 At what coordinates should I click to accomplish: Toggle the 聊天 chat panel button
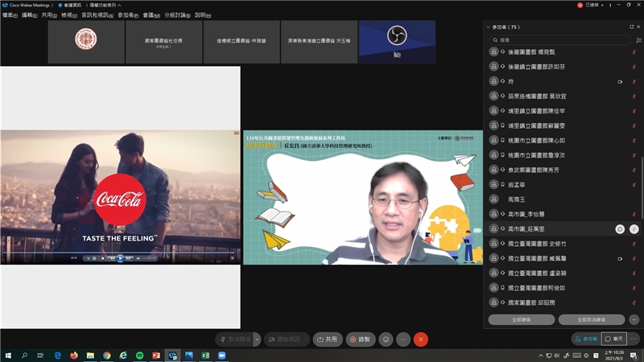614,339
